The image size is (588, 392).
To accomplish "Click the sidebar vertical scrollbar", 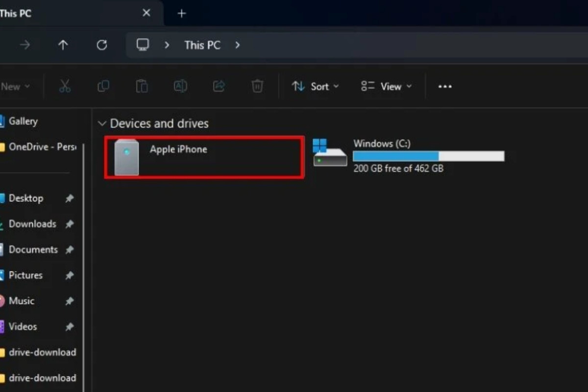I will (83, 267).
